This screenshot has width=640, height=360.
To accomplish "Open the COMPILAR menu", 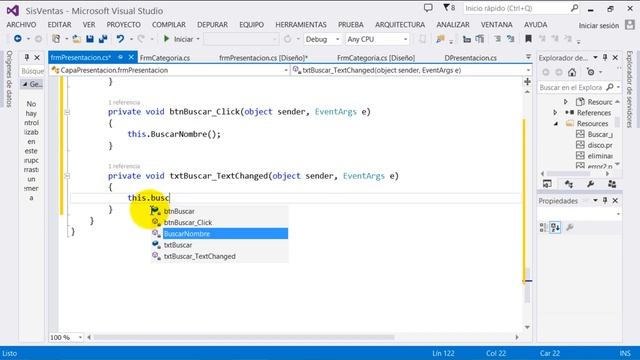I will click(x=169, y=25).
